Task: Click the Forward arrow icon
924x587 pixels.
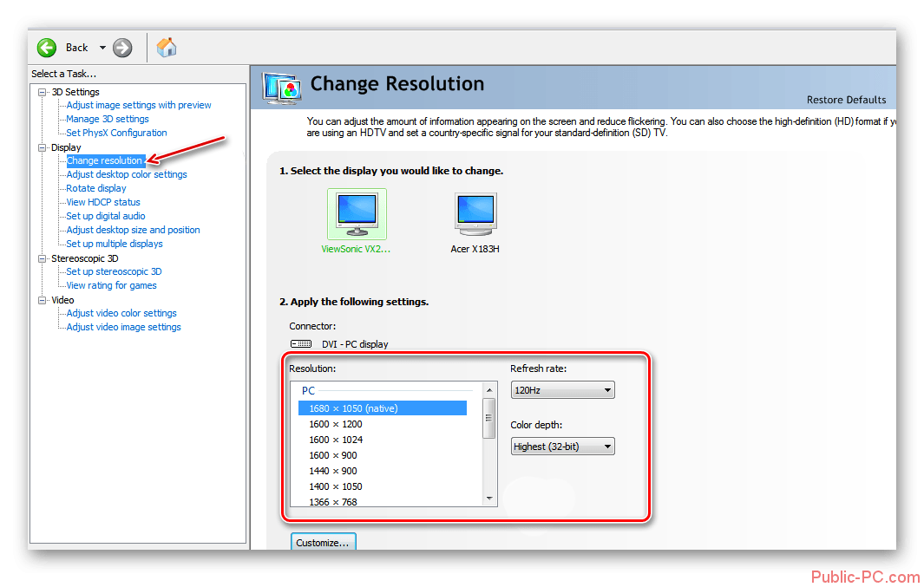Action: point(122,48)
